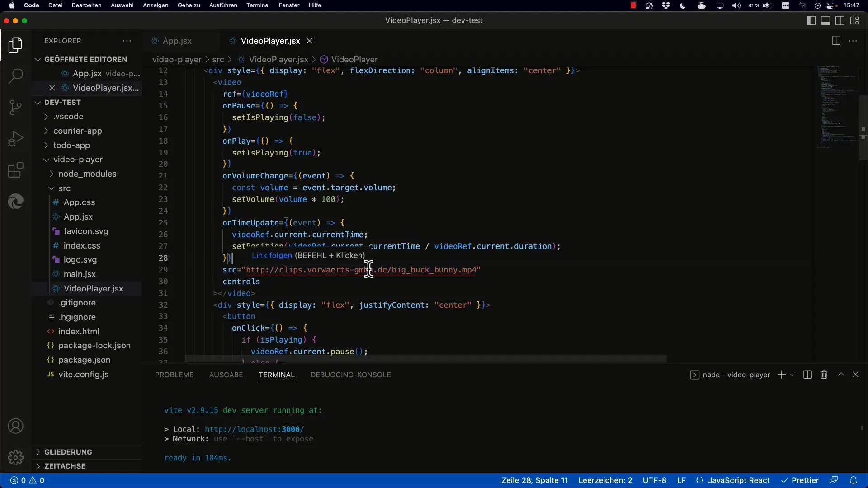The image size is (868, 488).
Task: Open the Source Control view
Action: pos(15,107)
